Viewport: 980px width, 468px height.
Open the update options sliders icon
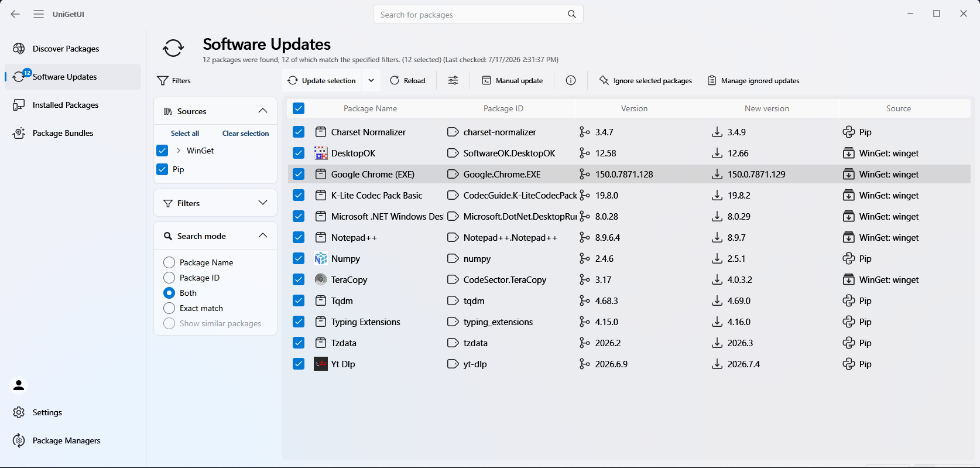pos(453,80)
